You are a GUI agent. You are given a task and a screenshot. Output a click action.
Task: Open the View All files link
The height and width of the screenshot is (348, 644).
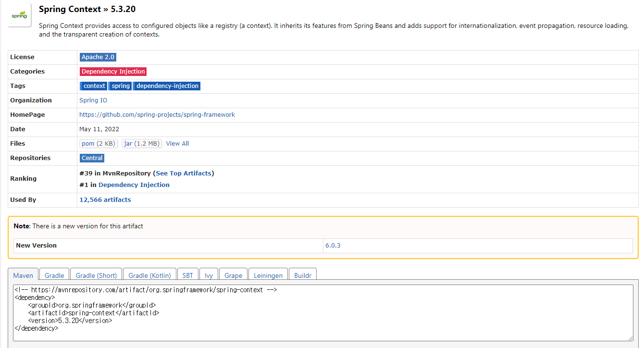pyautogui.click(x=177, y=144)
